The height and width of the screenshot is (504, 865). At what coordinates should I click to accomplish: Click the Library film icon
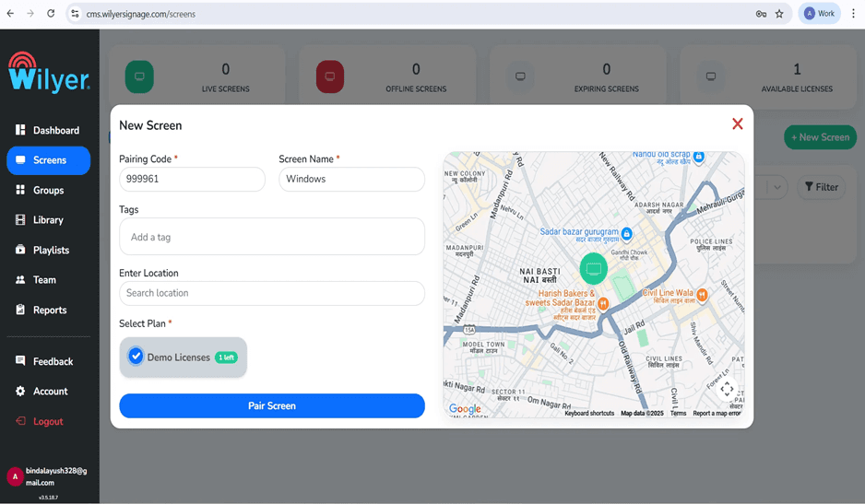pyautogui.click(x=20, y=219)
